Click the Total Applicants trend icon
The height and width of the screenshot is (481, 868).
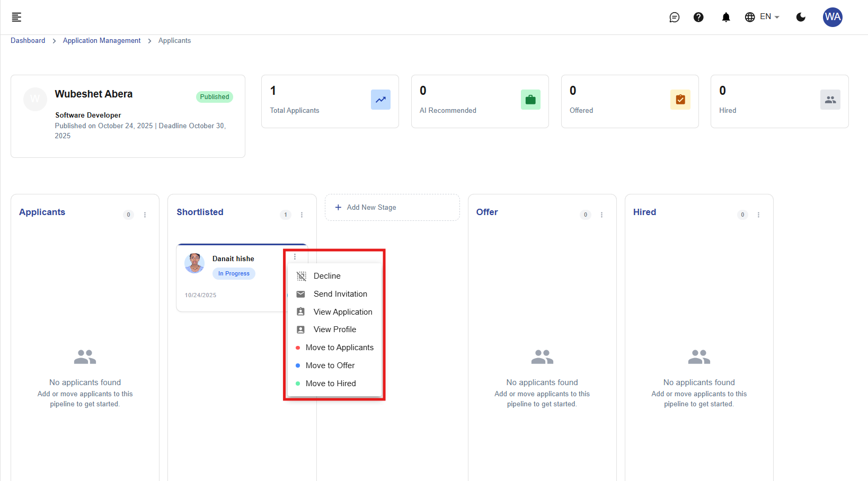click(x=380, y=100)
